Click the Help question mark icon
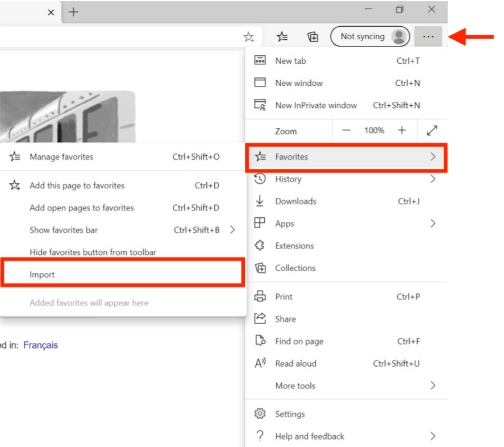This screenshot has height=447, width=504. tap(260, 436)
